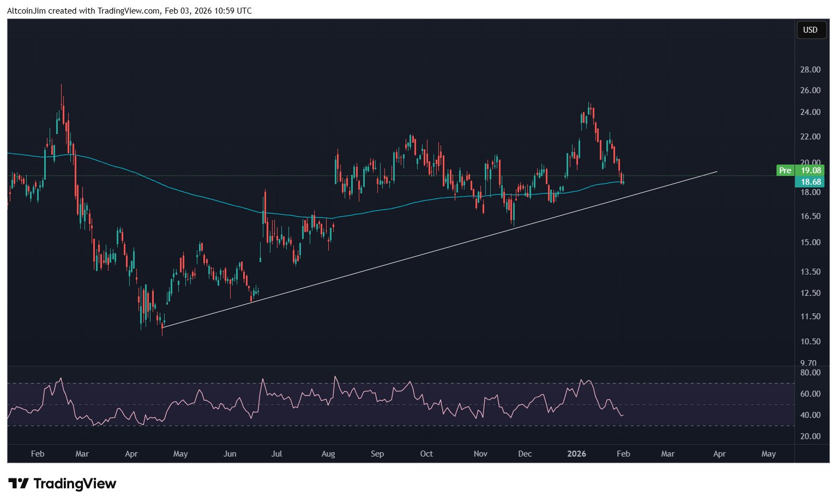The height and width of the screenshot is (504, 837).
Task: Select the Oct label on time axis
Action: coord(426,454)
